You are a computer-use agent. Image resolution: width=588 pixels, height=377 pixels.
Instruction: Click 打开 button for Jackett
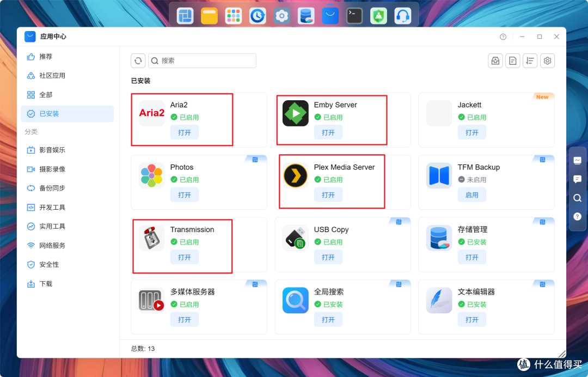tap(471, 133)
